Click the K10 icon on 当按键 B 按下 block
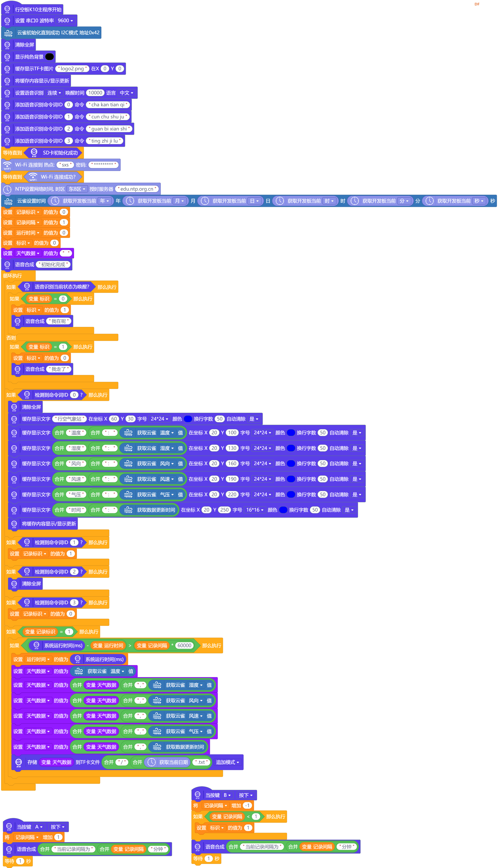The image size is (498, 868). click(x=198, y=795)
